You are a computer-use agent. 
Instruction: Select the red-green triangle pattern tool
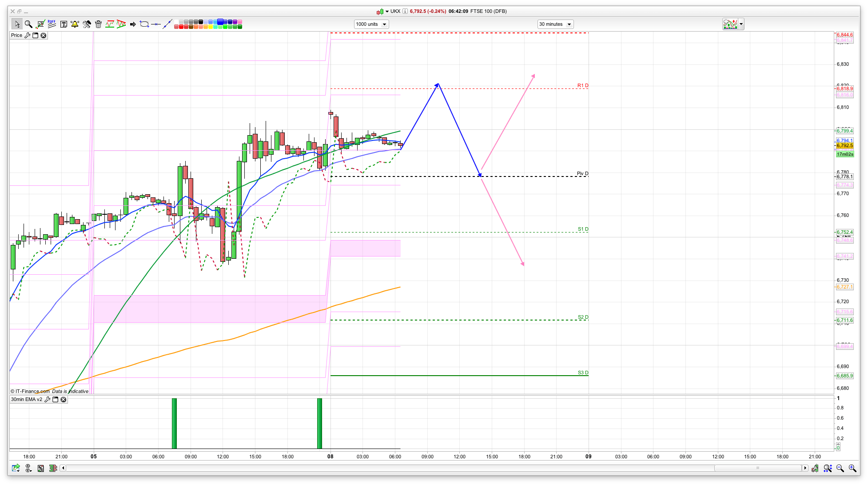(x=121, y=24)
